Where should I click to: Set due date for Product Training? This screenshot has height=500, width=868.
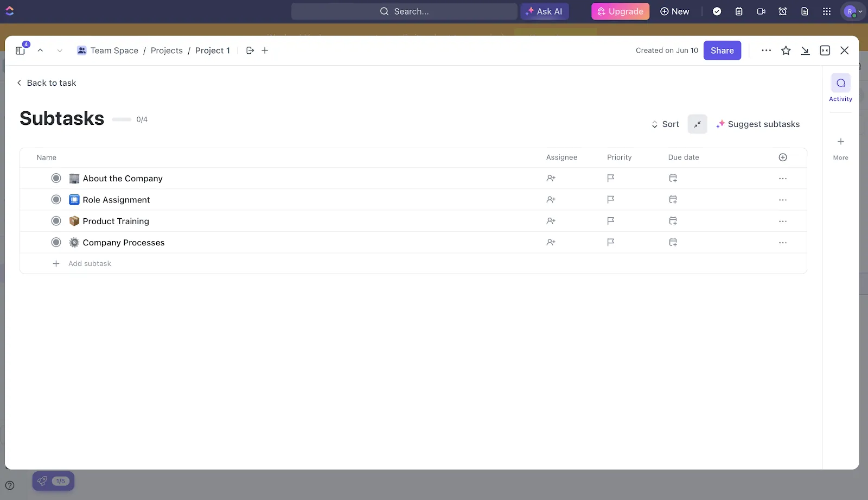click(x=673, y=221)
